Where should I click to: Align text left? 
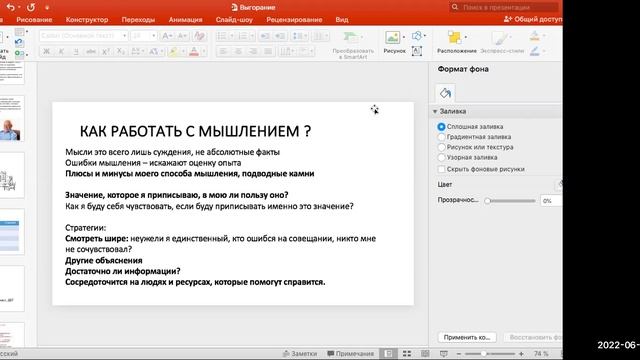click(223, 51)
